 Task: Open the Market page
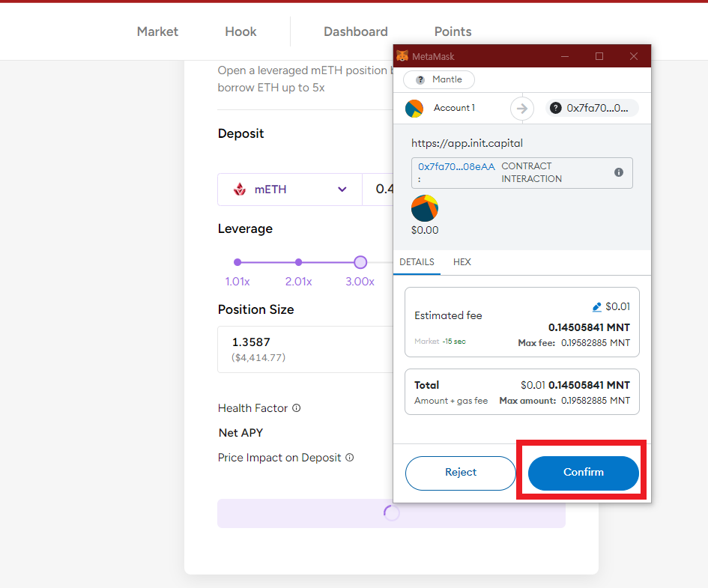point(157,31)
